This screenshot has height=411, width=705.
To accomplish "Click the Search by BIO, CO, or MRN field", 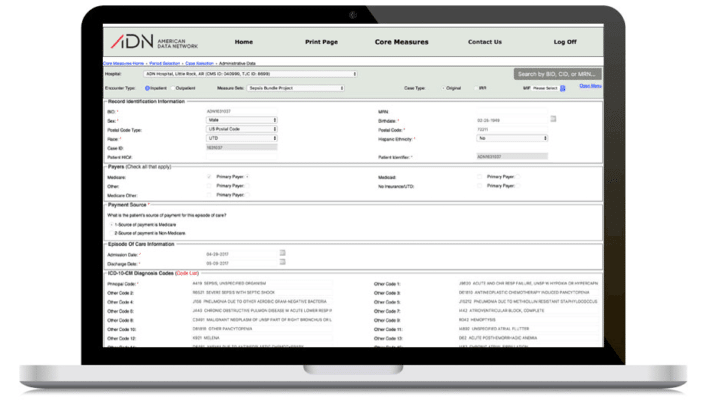I will pos(557,74).
